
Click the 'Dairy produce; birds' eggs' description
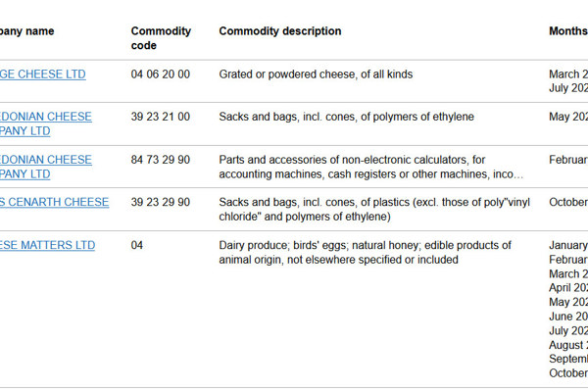365,253
